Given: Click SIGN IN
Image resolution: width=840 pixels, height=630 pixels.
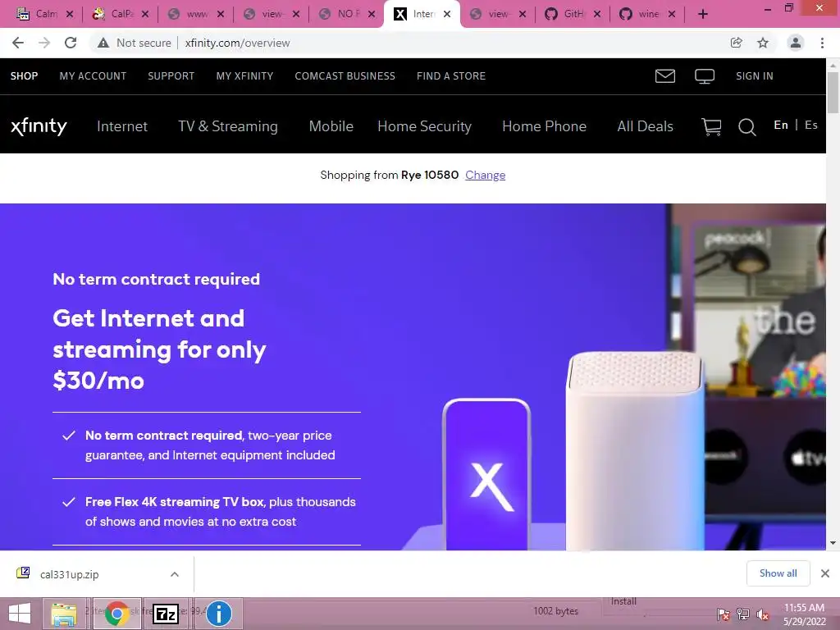Looking at the screenshot, I should (755, 76).
